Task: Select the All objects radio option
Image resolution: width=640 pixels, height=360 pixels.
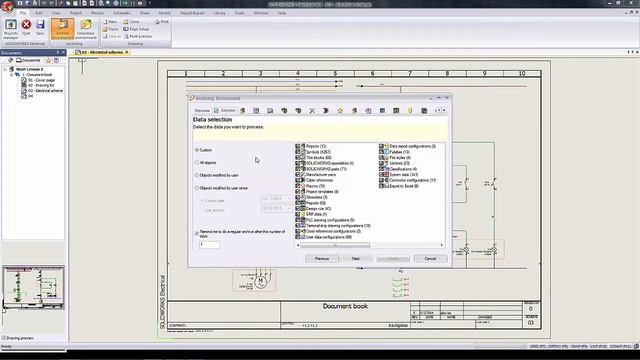Action: coord(197,163)
